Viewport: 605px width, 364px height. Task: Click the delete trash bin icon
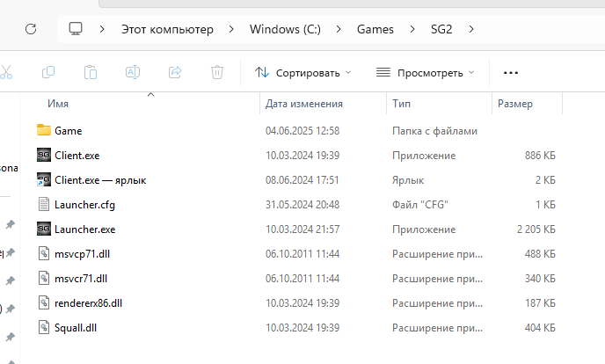pyautogui.click(x=217, y=72)
